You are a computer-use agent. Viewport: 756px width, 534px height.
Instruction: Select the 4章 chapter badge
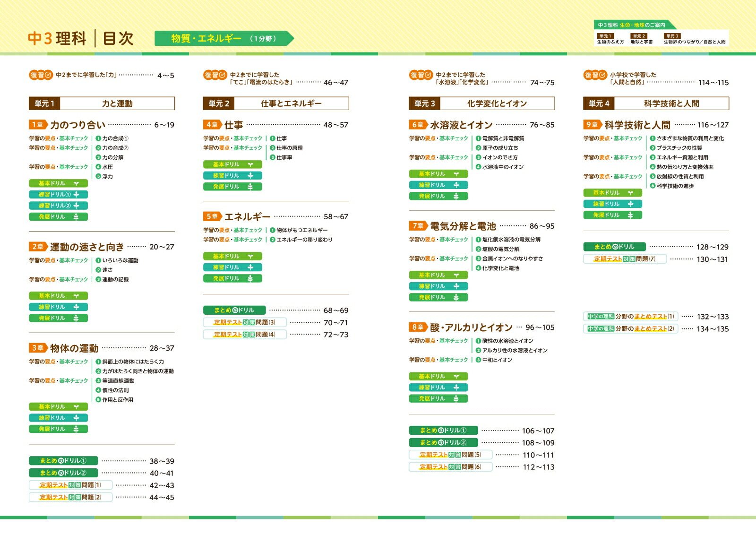tap(212, 125)
